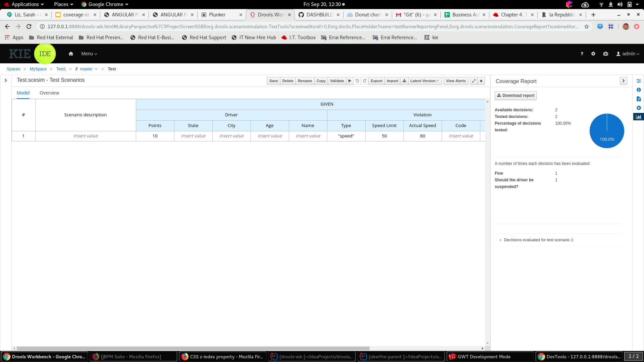Screen dimensions: 644x362
Task: Click the horizontal scrollbar under the table
Action: [x=193, y=348]
